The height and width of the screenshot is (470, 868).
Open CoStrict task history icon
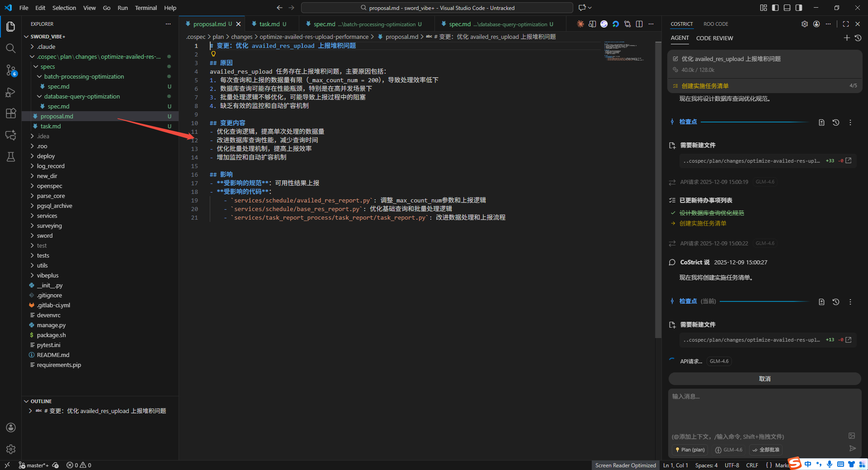858,38
